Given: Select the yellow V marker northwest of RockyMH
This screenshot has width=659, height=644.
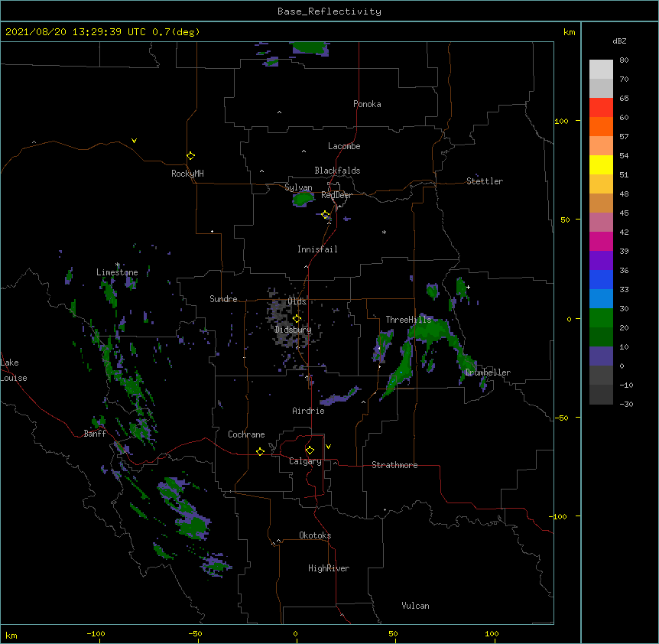Looking at the screenshot, I should click(134, 141).
